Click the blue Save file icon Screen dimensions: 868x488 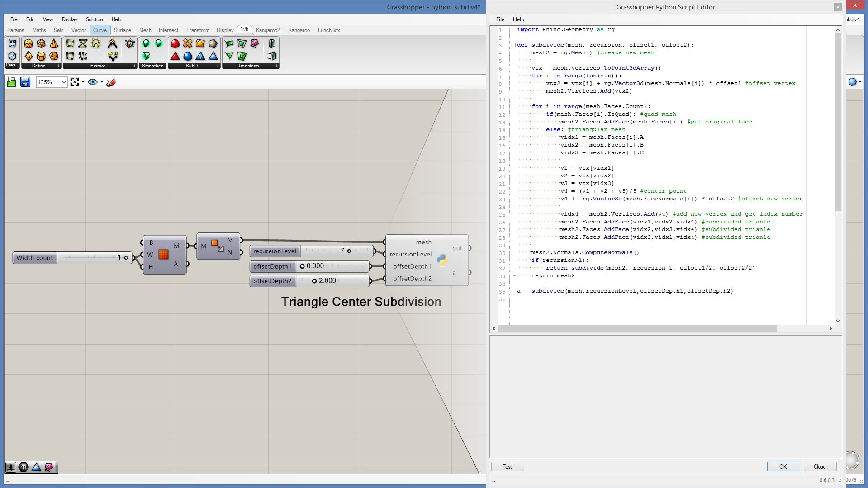click(25, 82)
